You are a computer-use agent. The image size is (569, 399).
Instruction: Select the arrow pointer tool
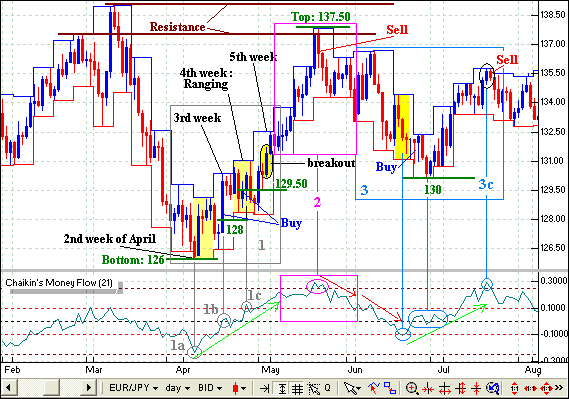(x=352, y=388)
